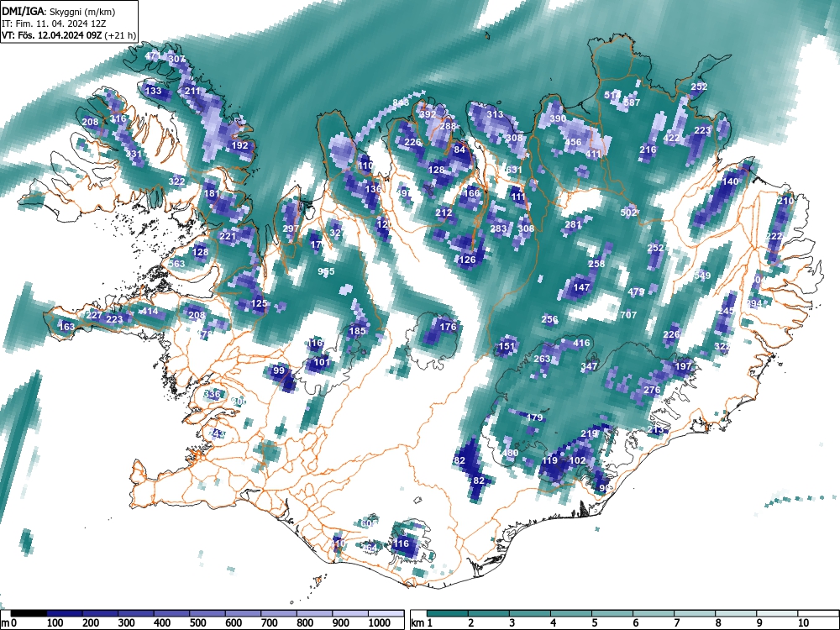The width and height of the screenshot is (840, 630).
Task: Click the visibility value 416
Action: (x=582, y=343)
